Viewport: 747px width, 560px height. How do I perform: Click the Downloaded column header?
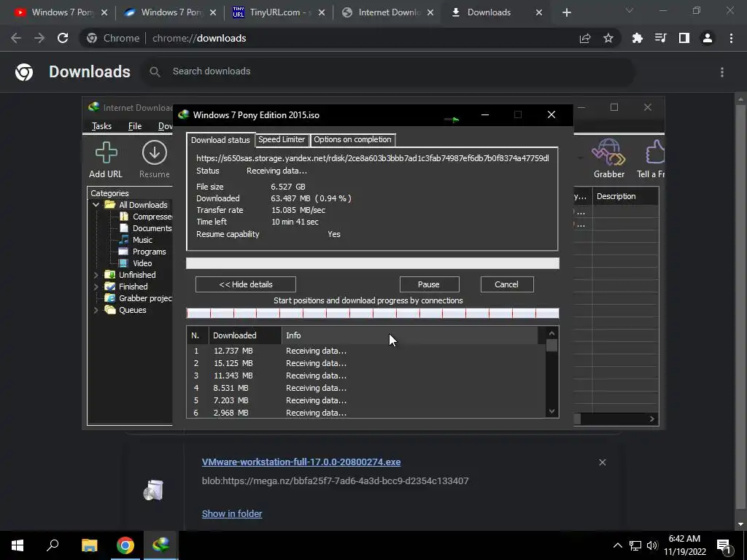click(x=245, y=335)
